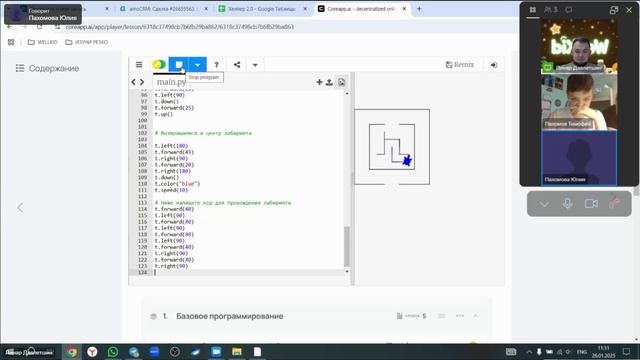
Task: Hang up the call with red phone
Action: (x=615, y=203)
